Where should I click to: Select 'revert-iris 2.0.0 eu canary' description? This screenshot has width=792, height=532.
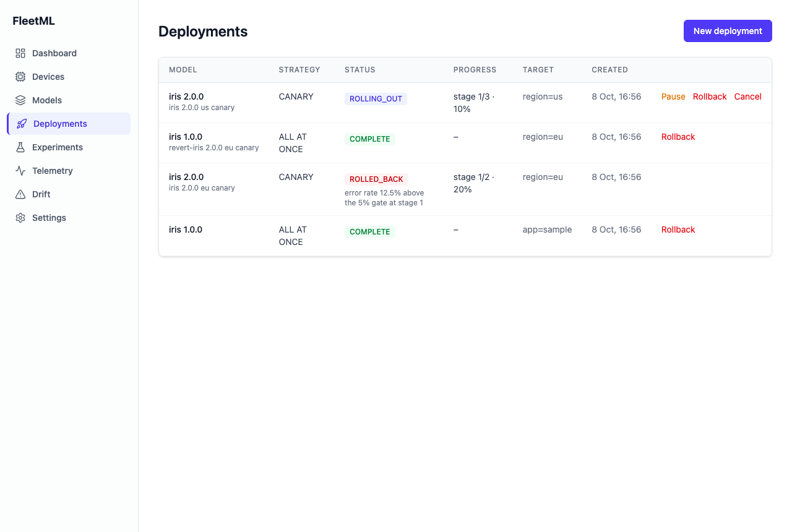[x=214, y=148]
